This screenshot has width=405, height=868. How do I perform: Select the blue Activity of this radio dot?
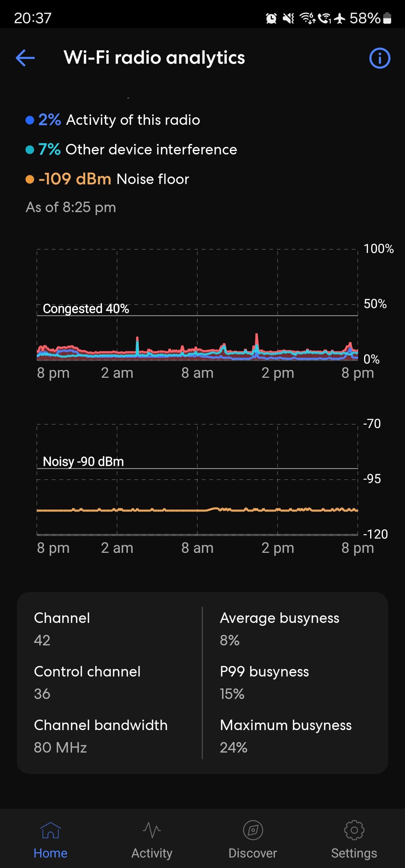pos(30,120)
